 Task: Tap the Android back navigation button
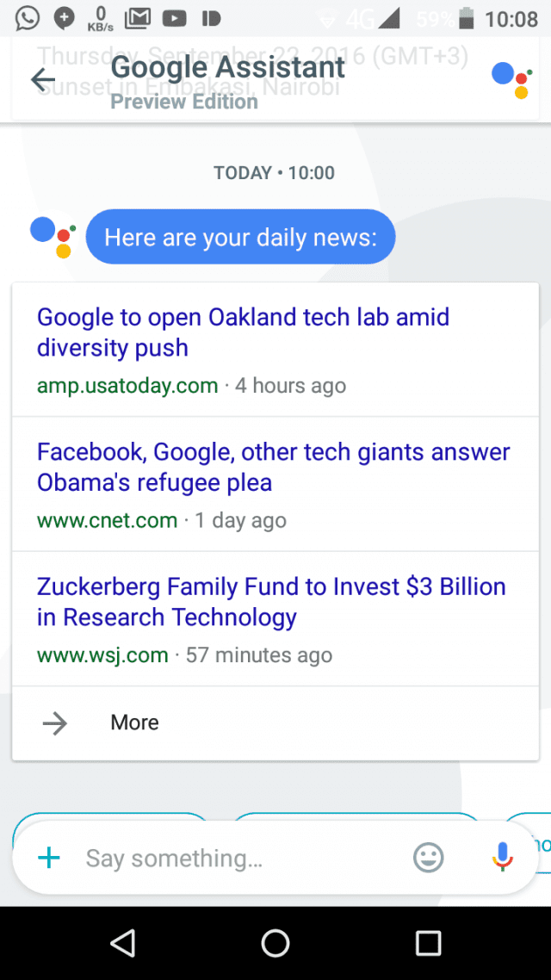122,942
